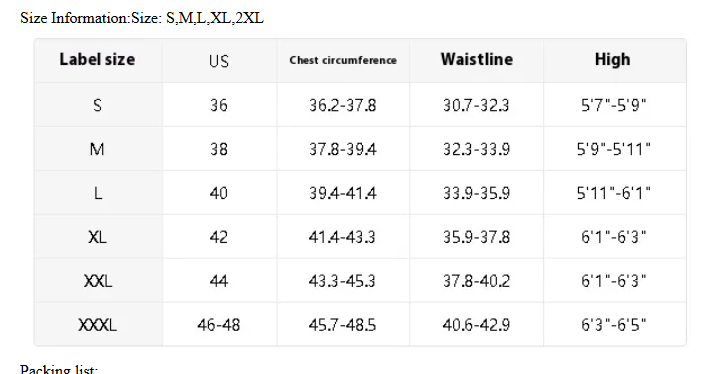Screen dimensions: 711x374
Task: Click height cell 6'3"-6'5"
Action: 614,325
